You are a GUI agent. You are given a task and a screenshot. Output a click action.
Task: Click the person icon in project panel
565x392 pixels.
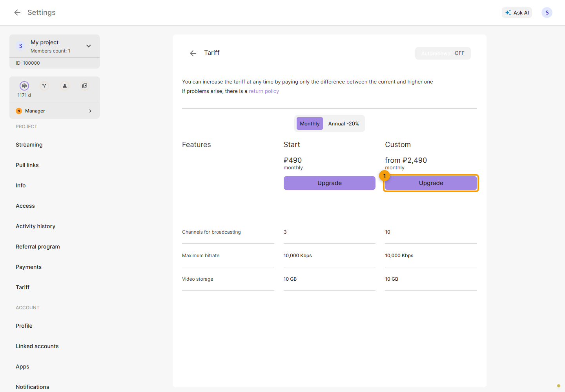65,86
